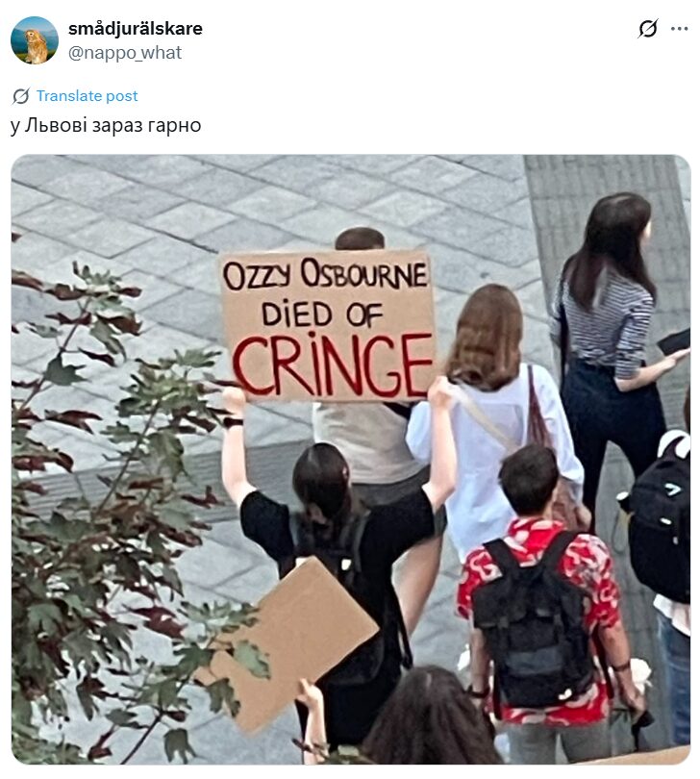Open the smådjurälskare profile avatar
This screenshot has width=700, height=779.
(x=35, y=40)
